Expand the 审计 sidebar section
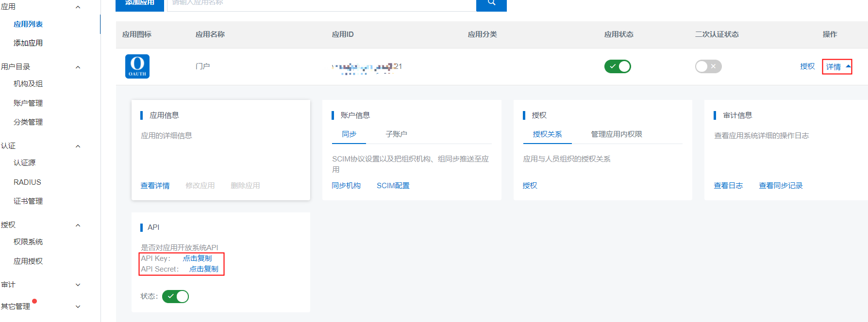The width and height of the screenshot is (868, 322). point(78,285)
